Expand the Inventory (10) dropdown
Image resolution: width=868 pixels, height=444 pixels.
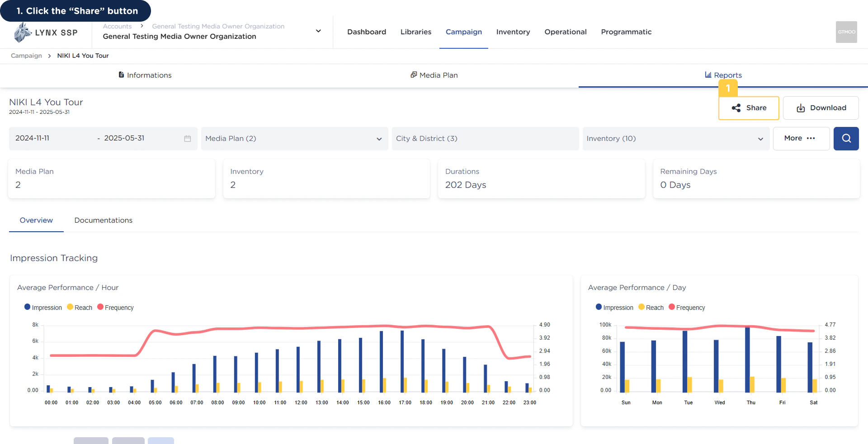(x=676, y=139)
